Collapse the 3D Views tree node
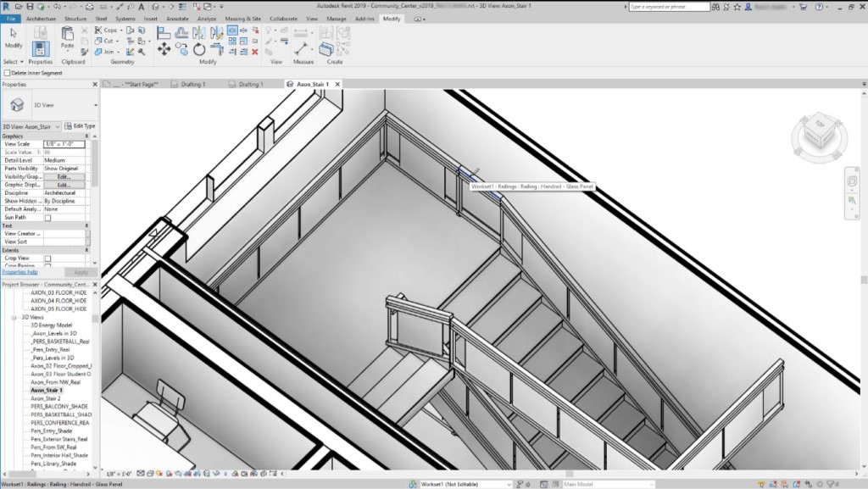The width and height of the screenshot is (868, 489). [x=14, y=317]
